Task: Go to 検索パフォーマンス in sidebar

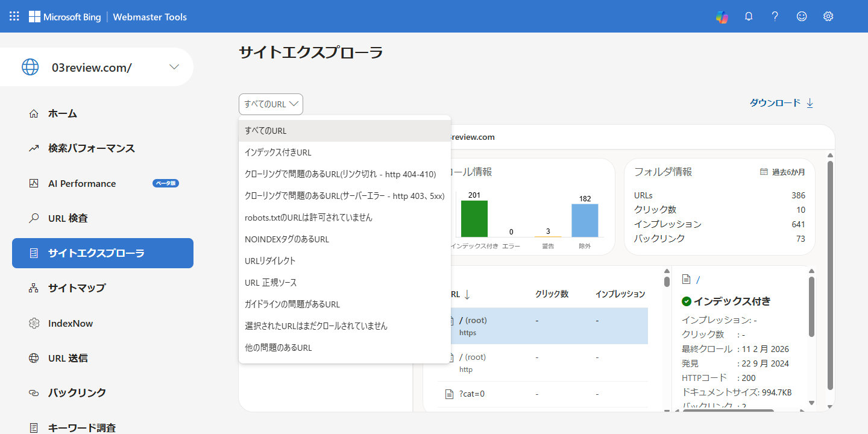Action: [91, 148]
